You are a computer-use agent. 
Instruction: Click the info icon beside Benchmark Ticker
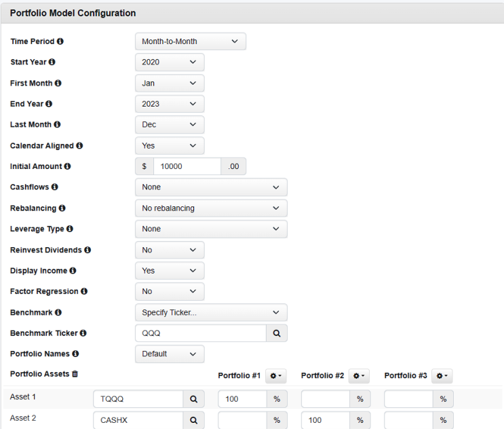tap(83, 333)
